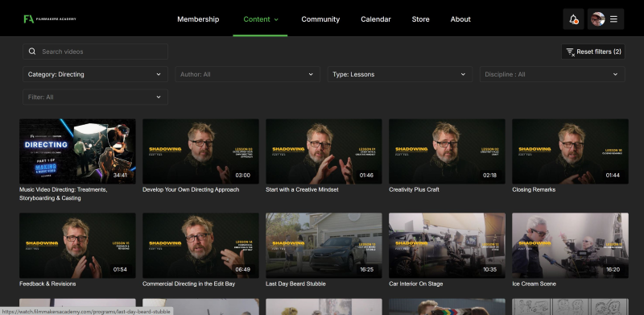The height and width of the screenshot is (315, 644).
Task: Visit the Store page
Action: (x=420, y=19)
